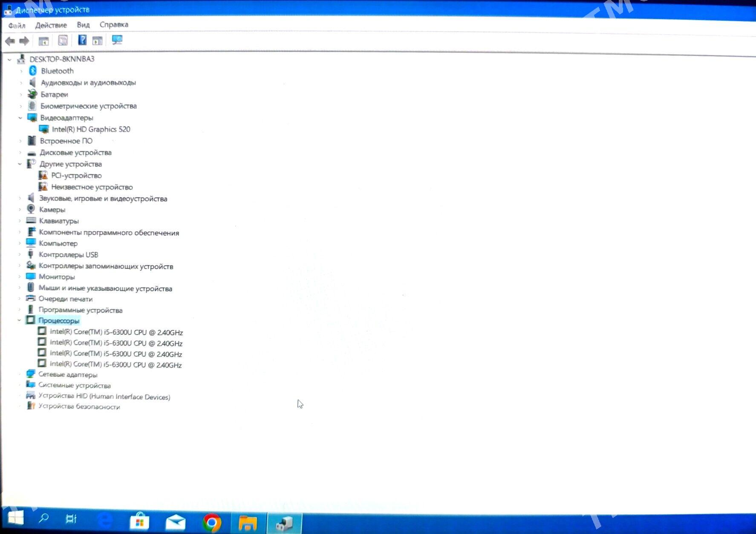Open the Действие menu
This screenshot has height=534, width=756.
point(51,25)
